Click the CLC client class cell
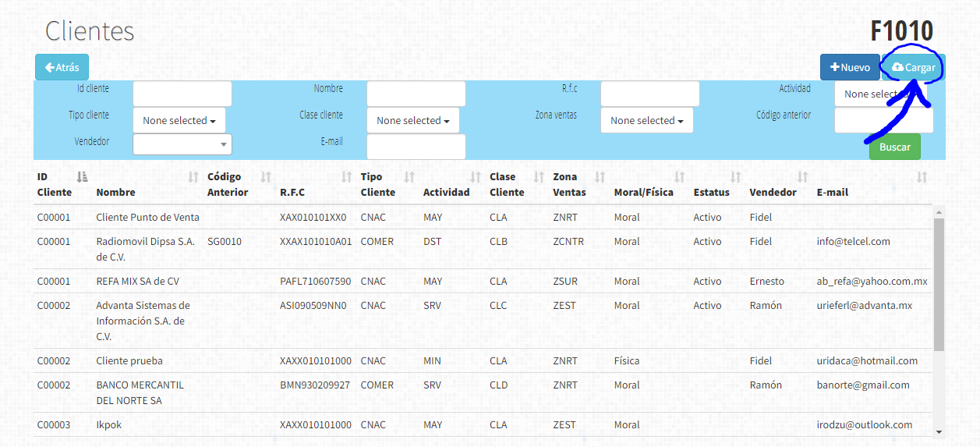 click(499, 305)
